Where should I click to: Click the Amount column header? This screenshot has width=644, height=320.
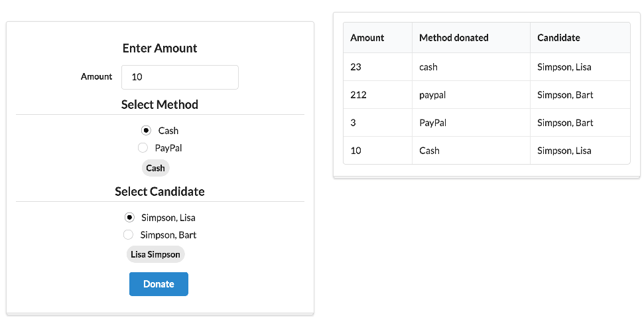(367, 38)
